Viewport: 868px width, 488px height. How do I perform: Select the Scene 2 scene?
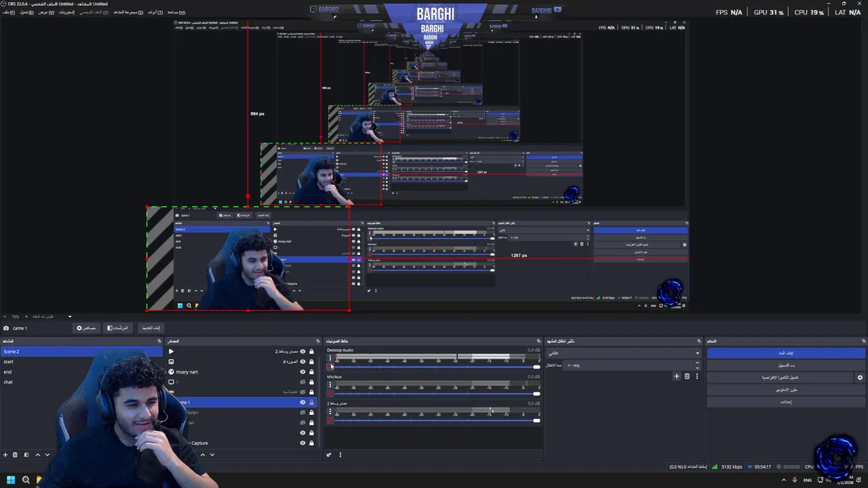click(81, 352)
